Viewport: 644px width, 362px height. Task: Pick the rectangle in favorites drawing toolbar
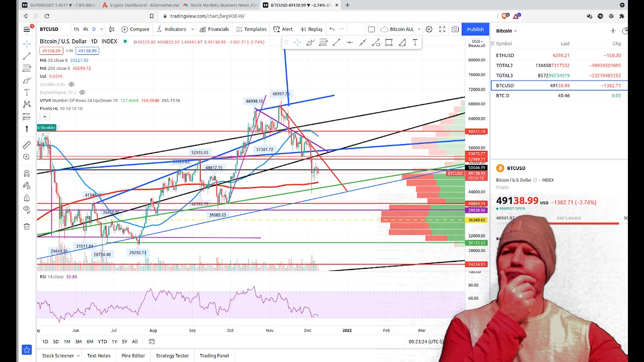coord(389,43)
